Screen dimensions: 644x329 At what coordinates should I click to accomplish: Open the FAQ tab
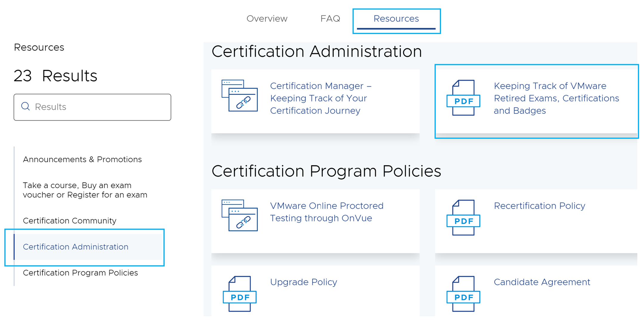pyautogui.click(x=330, y=19)
